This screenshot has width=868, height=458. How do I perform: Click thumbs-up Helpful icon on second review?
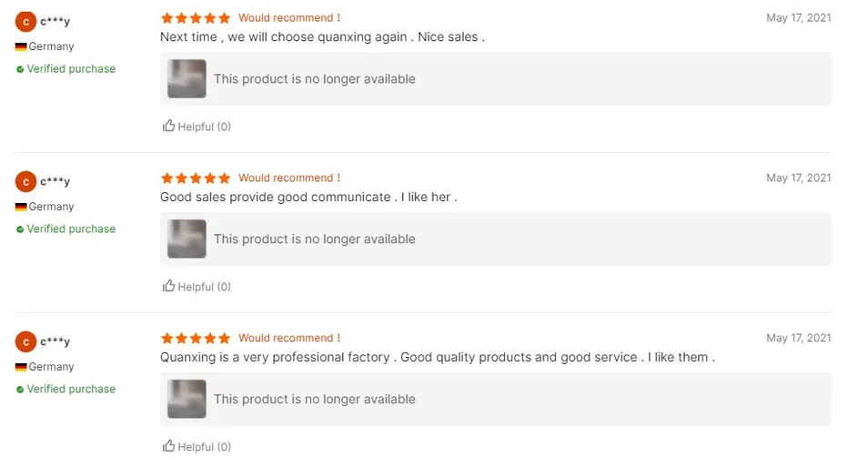[x=168, y=286]
